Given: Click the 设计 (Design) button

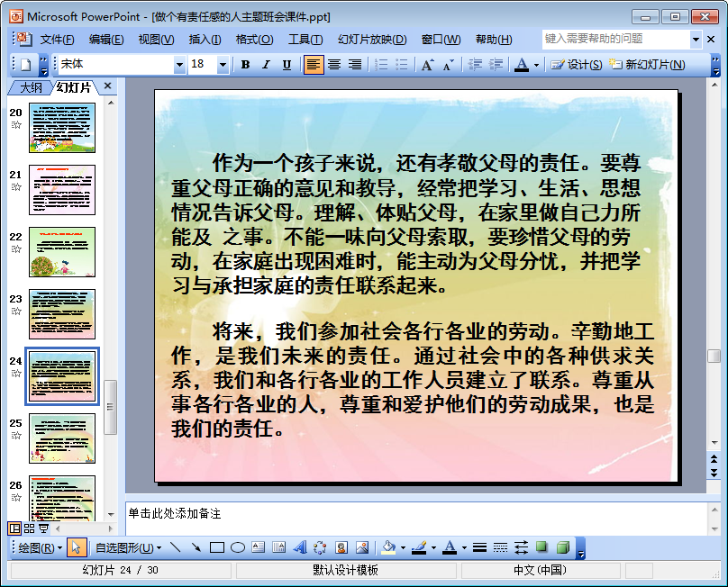Looking at the screenshot, I should tap(577, 65).
